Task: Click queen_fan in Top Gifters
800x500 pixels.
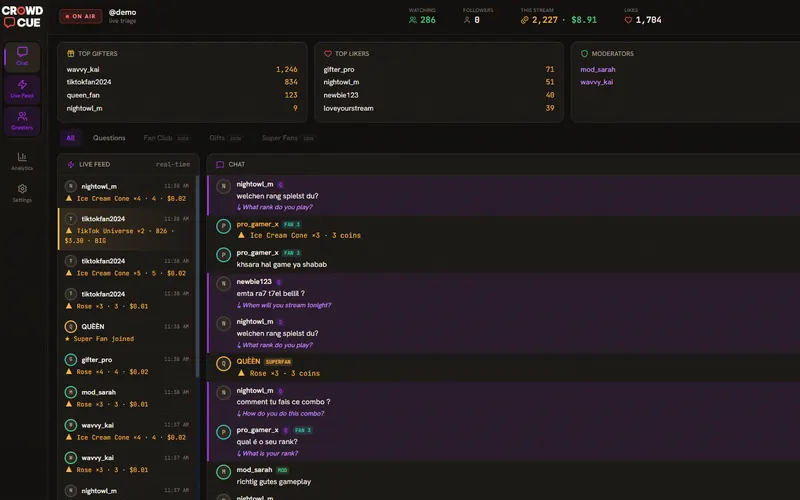Action: (83, 95)
